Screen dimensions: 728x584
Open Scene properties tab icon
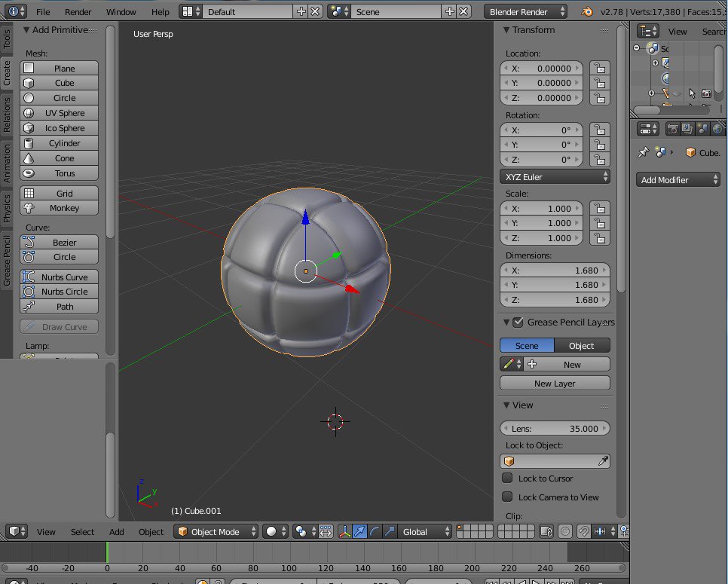702,129
